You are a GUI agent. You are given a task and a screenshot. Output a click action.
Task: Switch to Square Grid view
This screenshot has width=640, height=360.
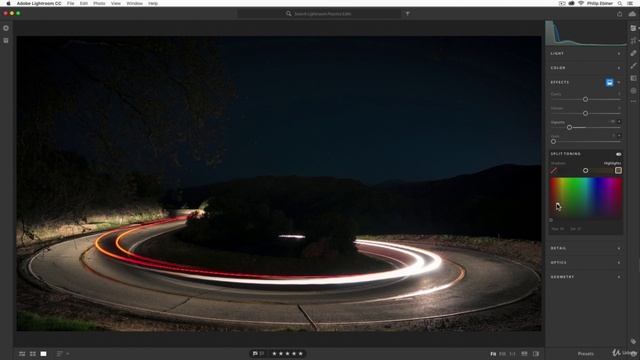point(33,353)
